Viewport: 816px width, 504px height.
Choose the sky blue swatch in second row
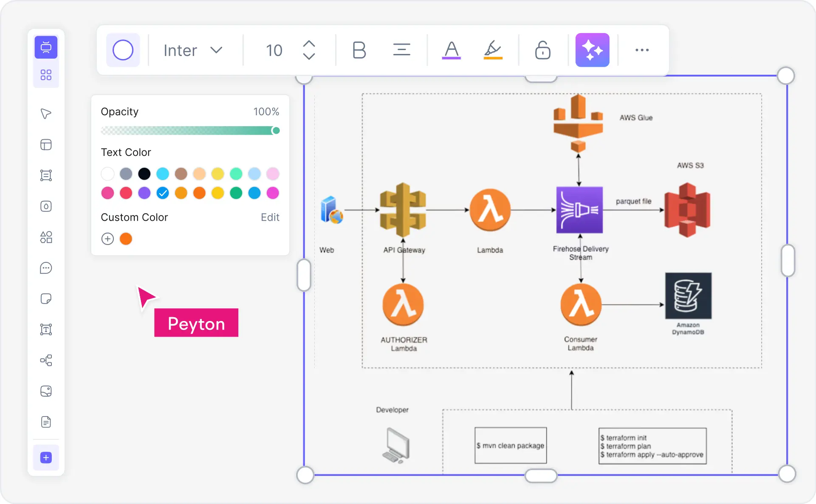[x=254, y=193]
